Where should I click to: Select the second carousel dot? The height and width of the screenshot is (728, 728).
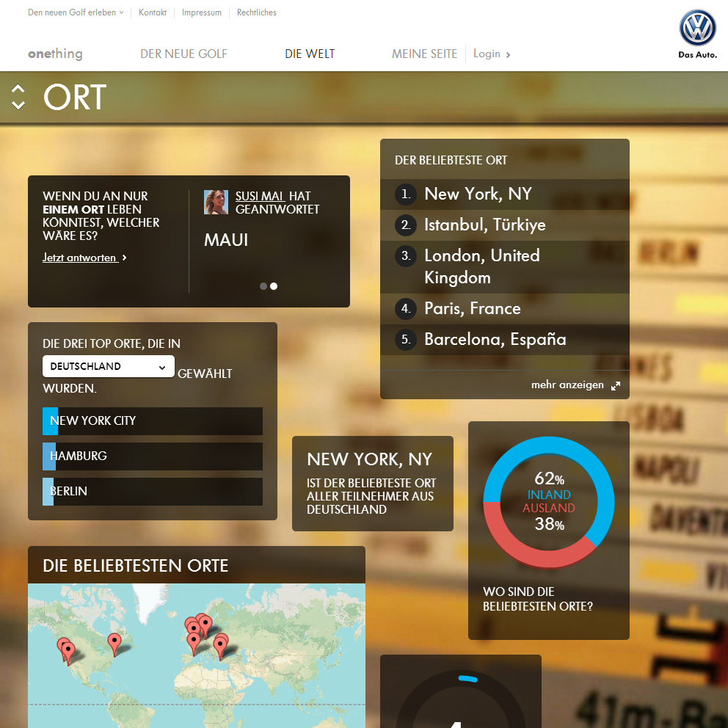point(274,286)
